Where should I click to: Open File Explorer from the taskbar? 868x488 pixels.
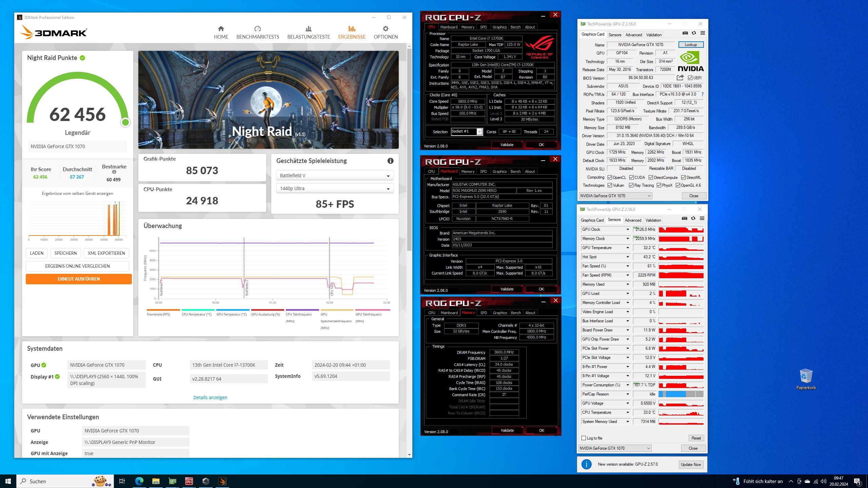pyautogui.click(x=156, y=481)
